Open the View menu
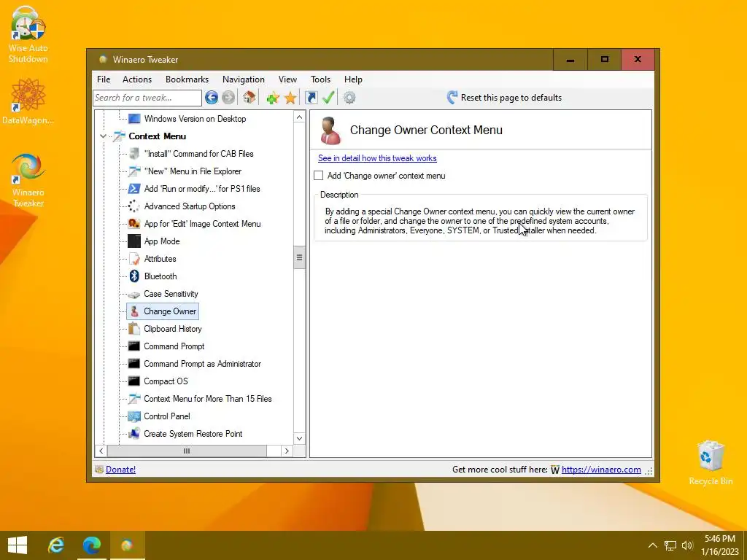 287,79
